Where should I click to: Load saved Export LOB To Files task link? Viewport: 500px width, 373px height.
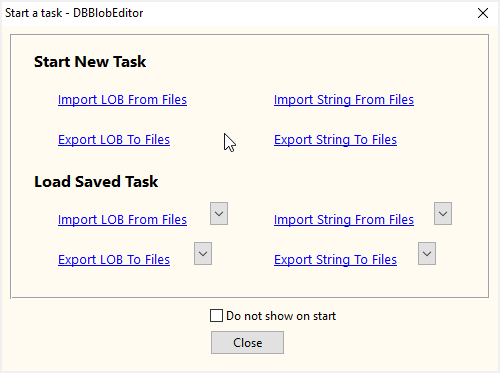pos(114,260)
